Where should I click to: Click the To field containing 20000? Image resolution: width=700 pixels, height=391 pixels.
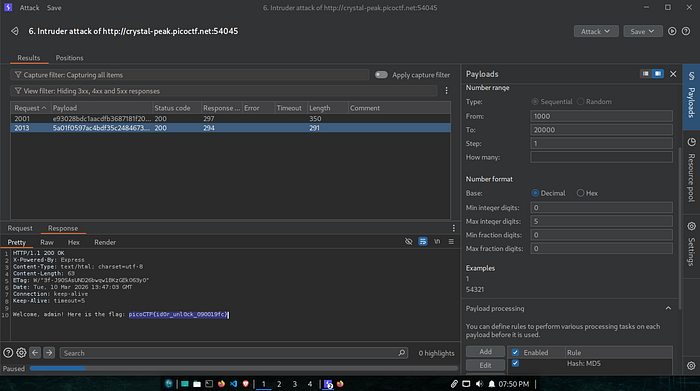coord(601,130)
